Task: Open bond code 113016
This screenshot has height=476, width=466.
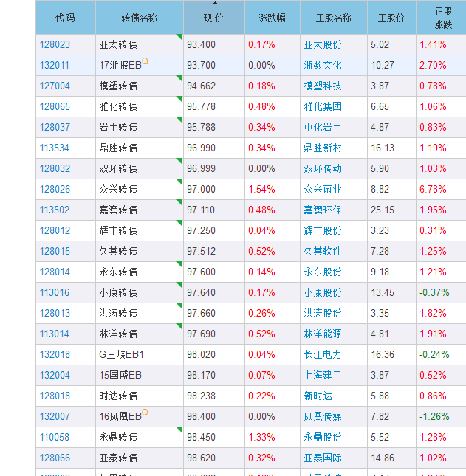Action: (55, 292)
